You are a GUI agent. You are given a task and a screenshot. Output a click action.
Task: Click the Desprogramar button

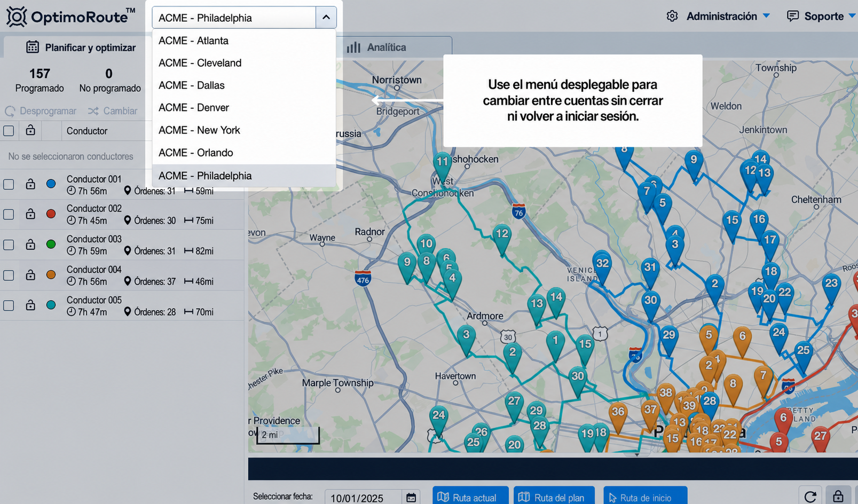(41, 111)
